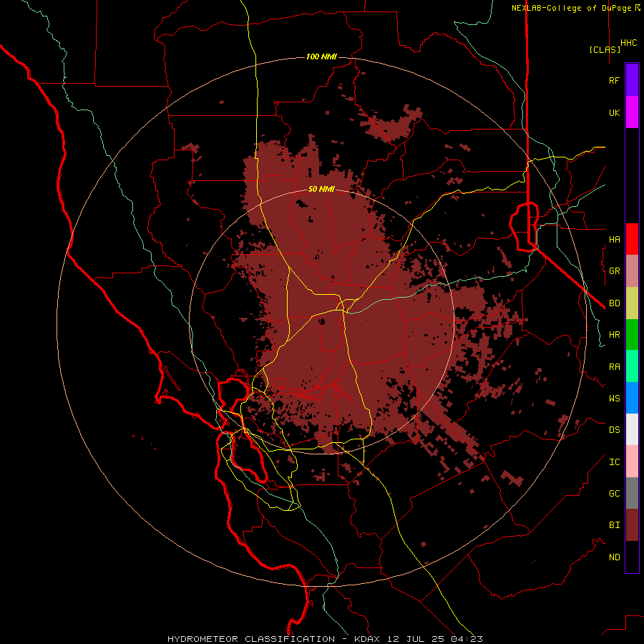Click the WS blue legend swatch
The image size is (644, 644).
pyautogui.click(x=632, y=398)
